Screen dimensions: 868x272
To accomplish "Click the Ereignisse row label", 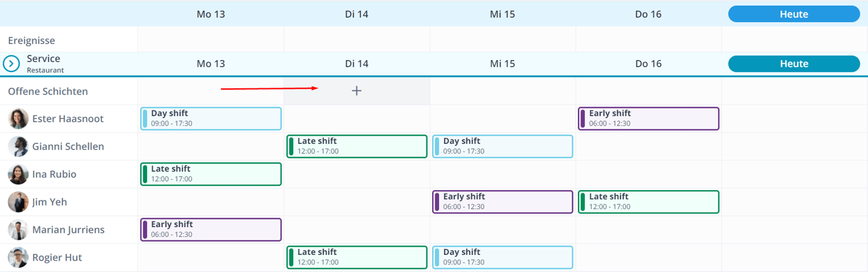I will click(32, 40).
